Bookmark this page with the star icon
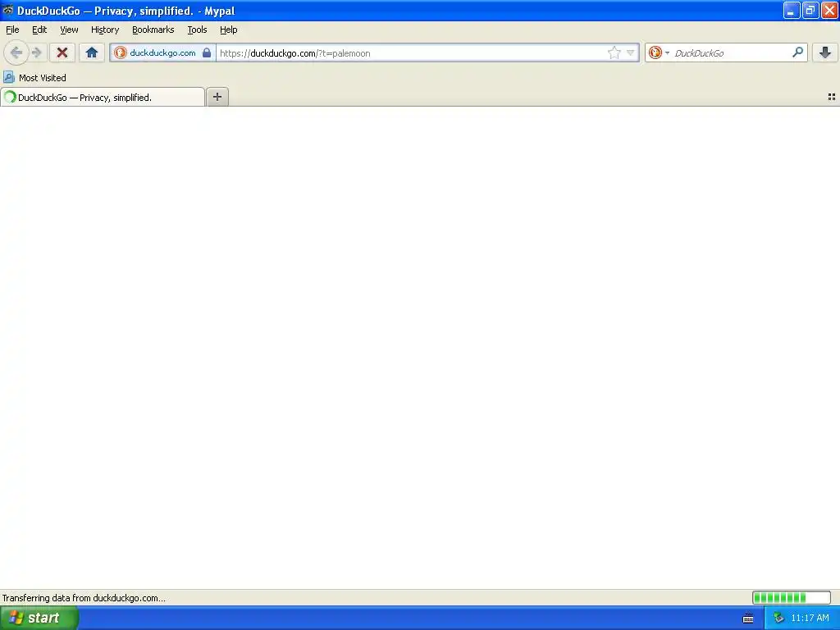The width and height of the screenshot is (840, 630). click(x=614, y=52)
